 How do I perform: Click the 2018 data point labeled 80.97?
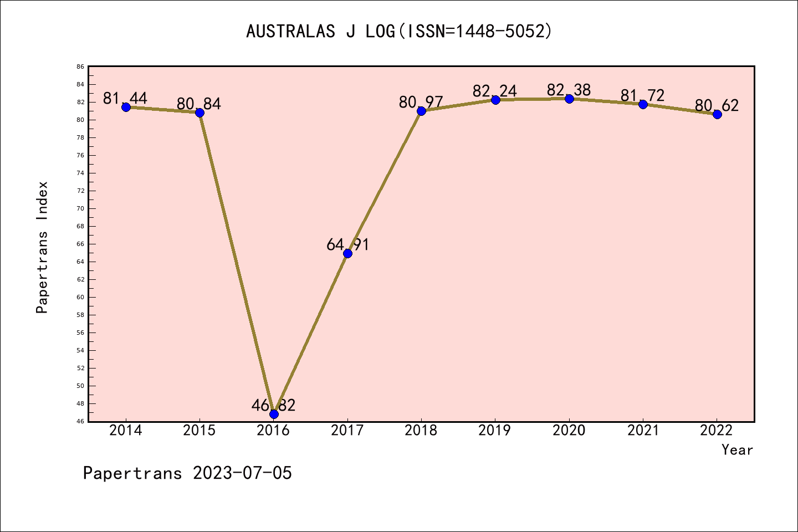(x=421, y=111)
